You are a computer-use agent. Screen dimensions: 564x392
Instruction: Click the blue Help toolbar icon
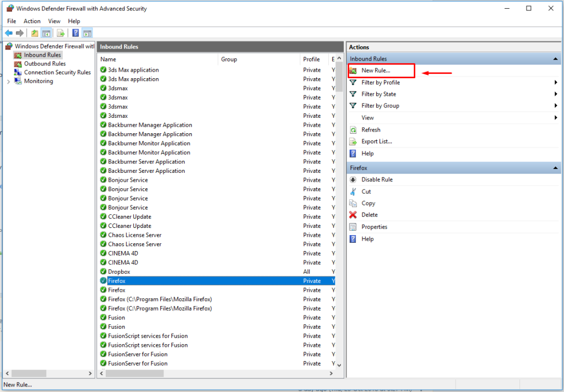pos(75,33)
